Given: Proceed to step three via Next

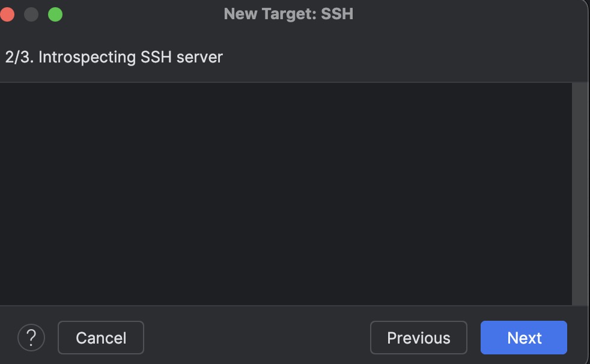Looking at the screenshot, I should pos(524,338).
